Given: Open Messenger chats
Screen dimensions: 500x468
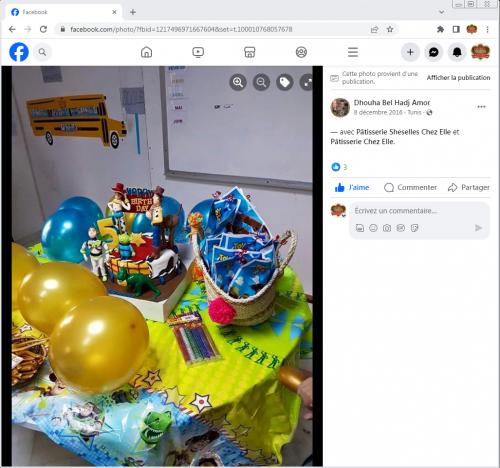Looking at the screenshot, I should click(434, 52).
